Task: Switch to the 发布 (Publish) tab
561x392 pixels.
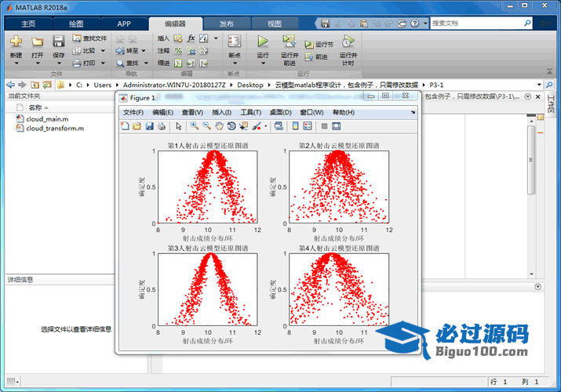Action: click(x=227, y=24)
